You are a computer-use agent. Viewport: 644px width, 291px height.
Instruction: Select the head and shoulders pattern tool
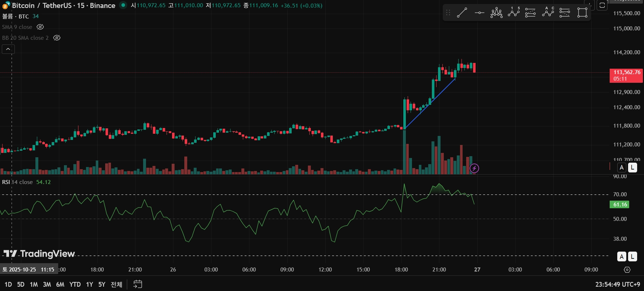[x=496, y=13]
